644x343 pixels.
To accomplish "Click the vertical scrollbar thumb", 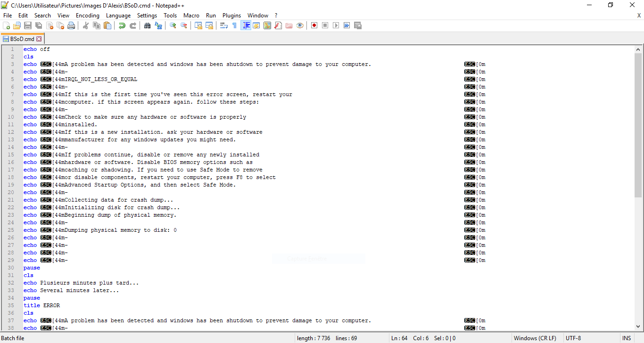I will click(x=638, y=125).
